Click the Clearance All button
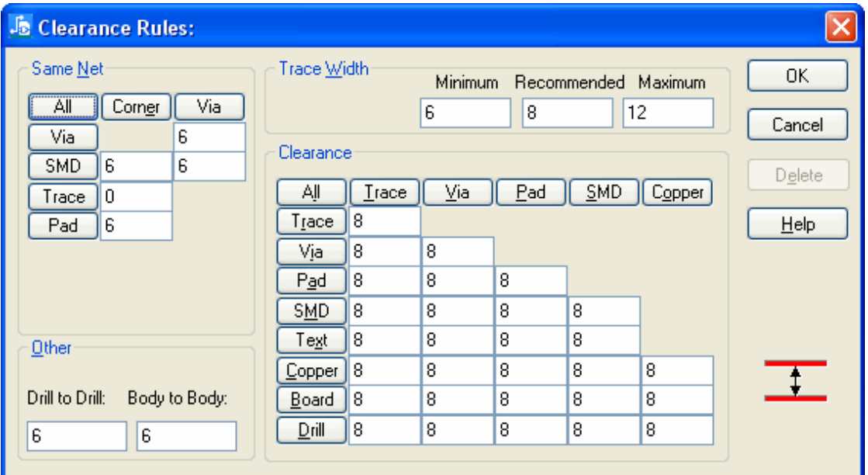This screenshot has width=868, height=475. coord(312,192)
